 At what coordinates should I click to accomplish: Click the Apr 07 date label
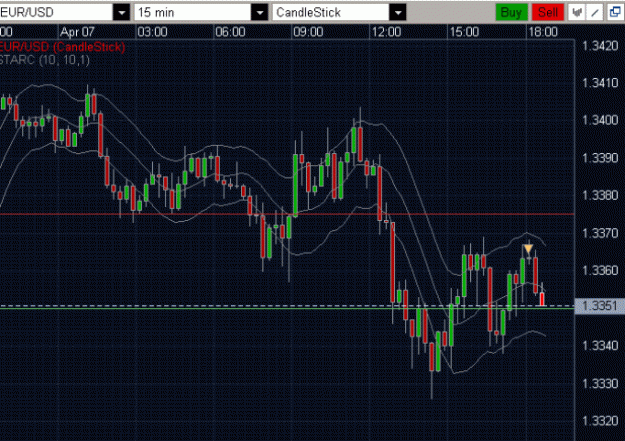point(77,32)
